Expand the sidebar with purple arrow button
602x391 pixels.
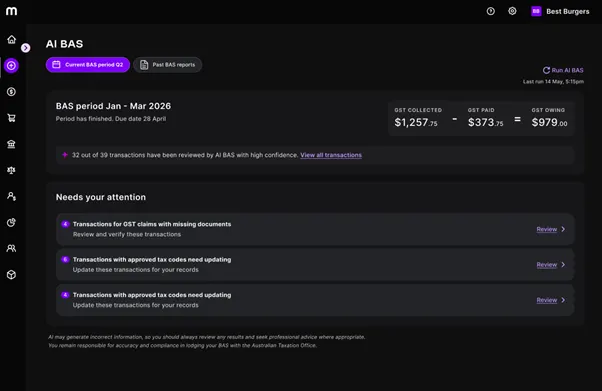tap(26, 48)
